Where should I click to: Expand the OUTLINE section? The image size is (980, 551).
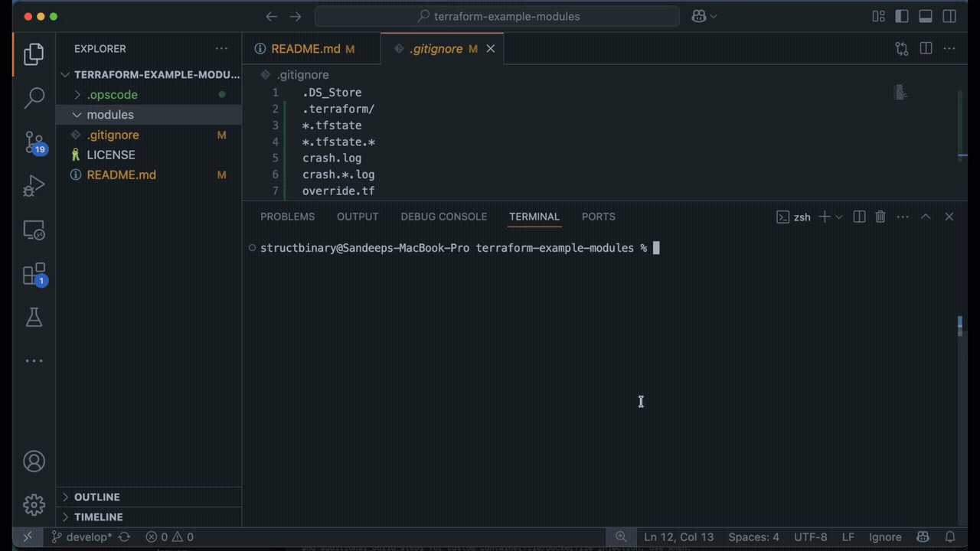(x=149, y=497)
